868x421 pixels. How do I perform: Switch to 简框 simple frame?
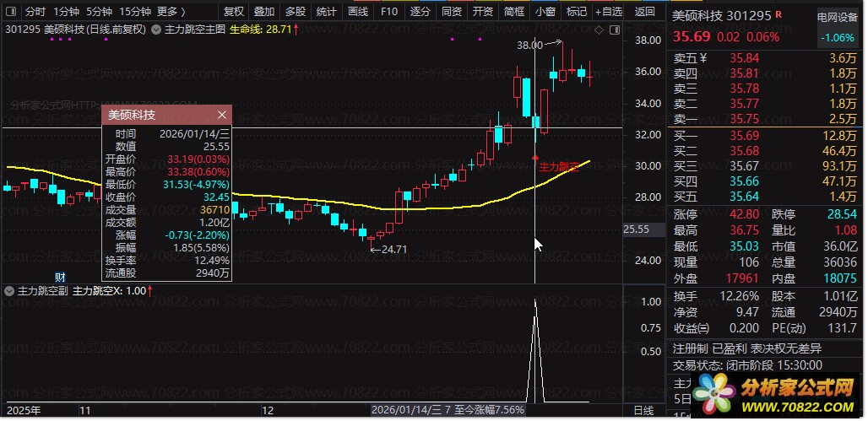(x=514, y=11)
